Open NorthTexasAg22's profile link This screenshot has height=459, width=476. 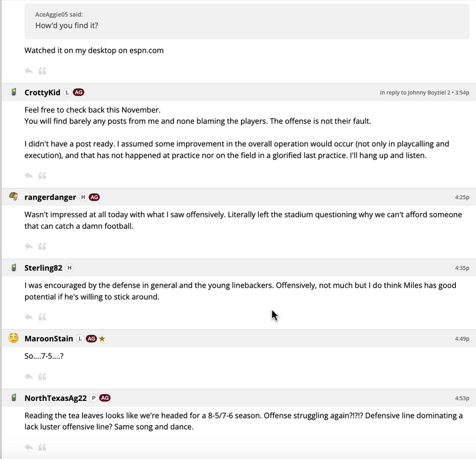(56, 398)
